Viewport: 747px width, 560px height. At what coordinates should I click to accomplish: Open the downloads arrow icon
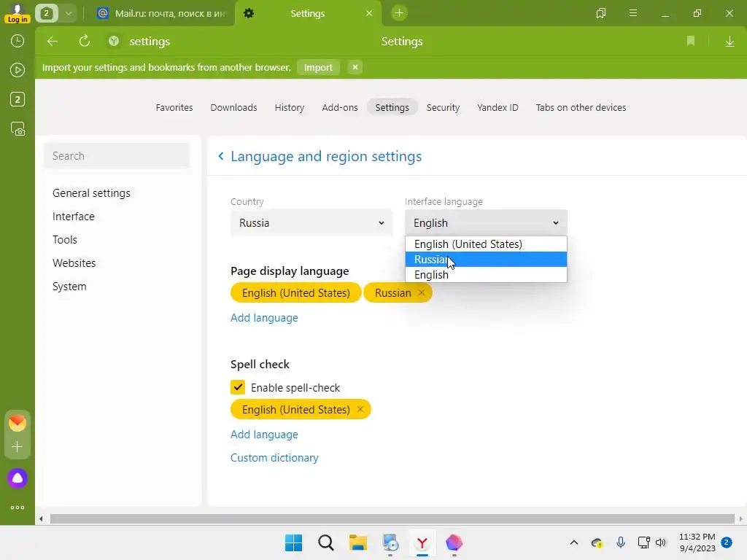click(729, 42)
